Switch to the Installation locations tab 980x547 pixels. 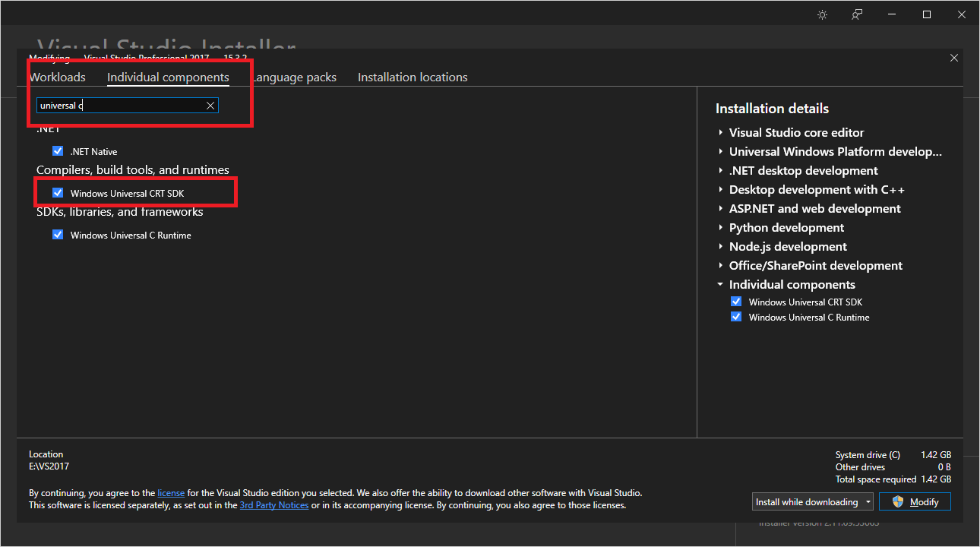click(x=413, y=77)
